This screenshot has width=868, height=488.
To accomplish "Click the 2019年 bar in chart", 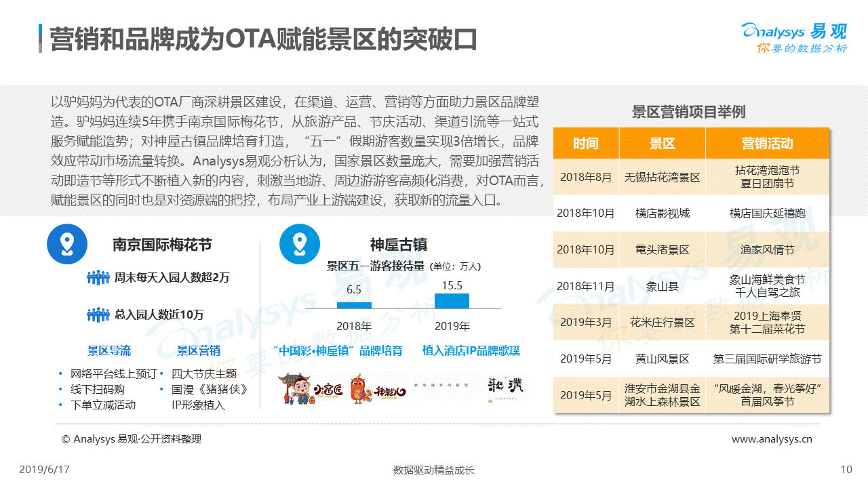I will (x=452, y=301).
